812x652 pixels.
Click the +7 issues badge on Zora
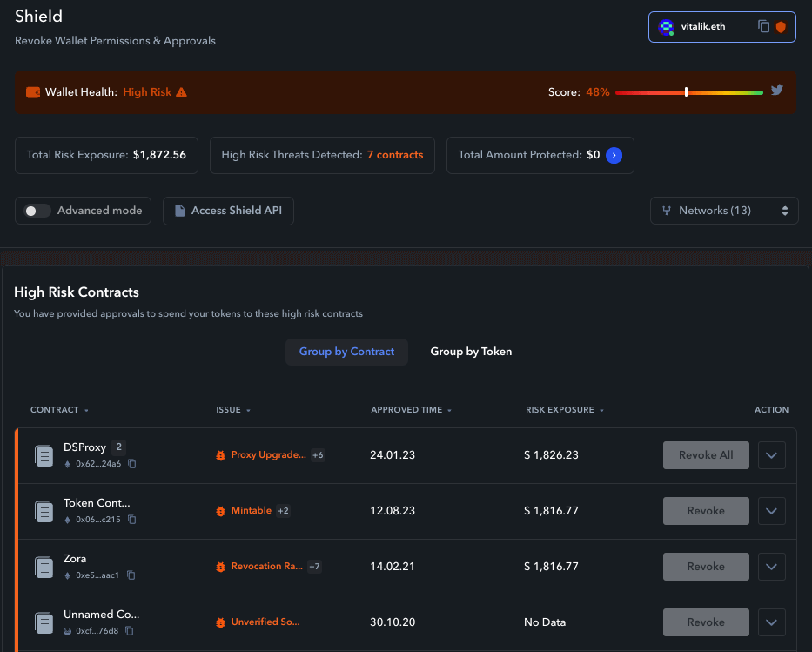coord(314,567)
